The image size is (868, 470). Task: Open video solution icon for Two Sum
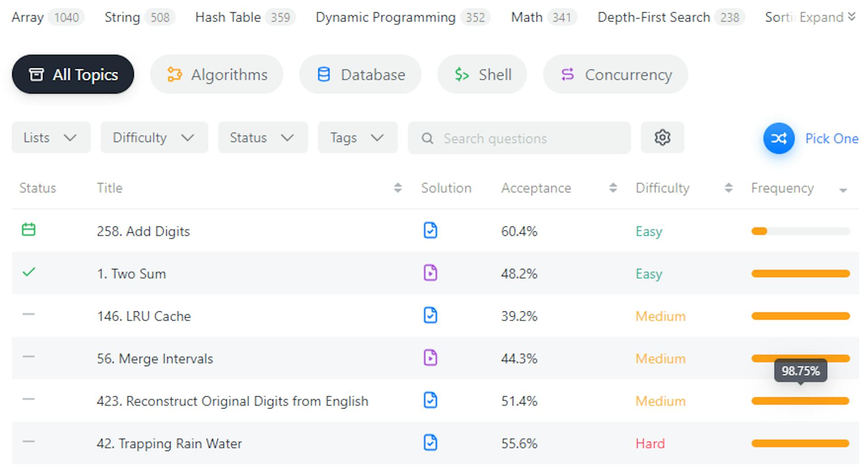point(430,273)
